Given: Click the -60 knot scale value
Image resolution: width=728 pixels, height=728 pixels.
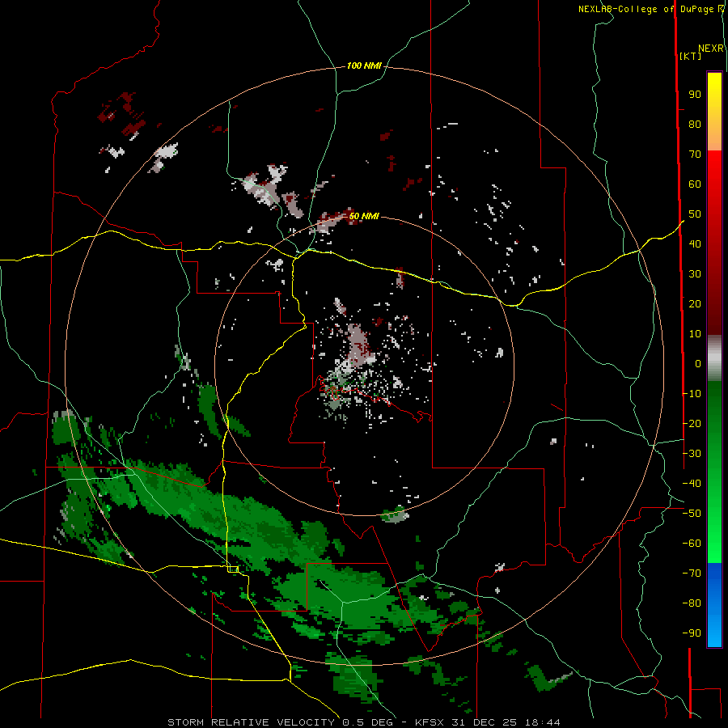Looking at the screenshot, I should point(692,544).
